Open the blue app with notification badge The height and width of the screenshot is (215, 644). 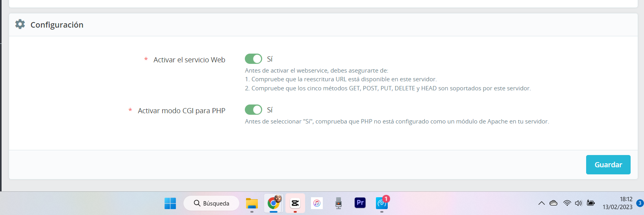[x=382, y=203]
